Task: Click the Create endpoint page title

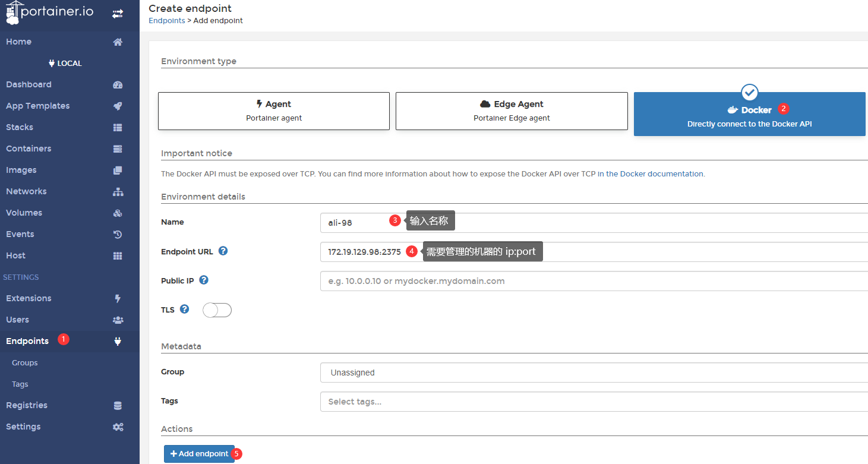Action: pyautogui.click(x=190, y=8)
